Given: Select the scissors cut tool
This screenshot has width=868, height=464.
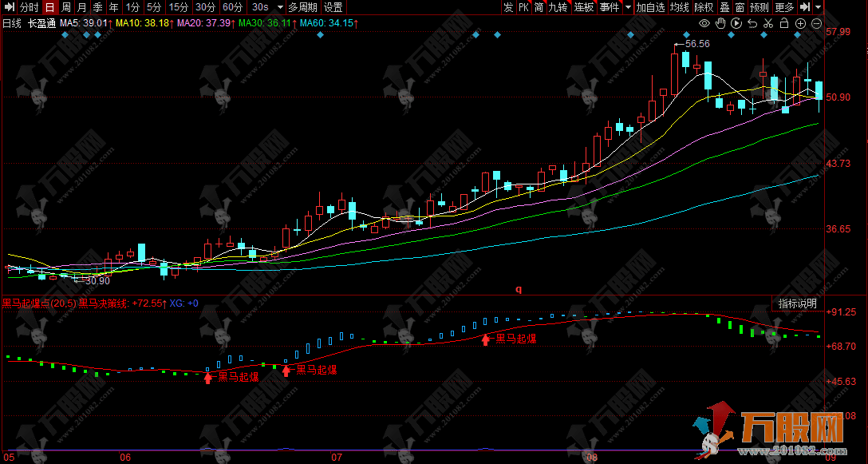Looking at the screenshot, I should pos(768,23).
